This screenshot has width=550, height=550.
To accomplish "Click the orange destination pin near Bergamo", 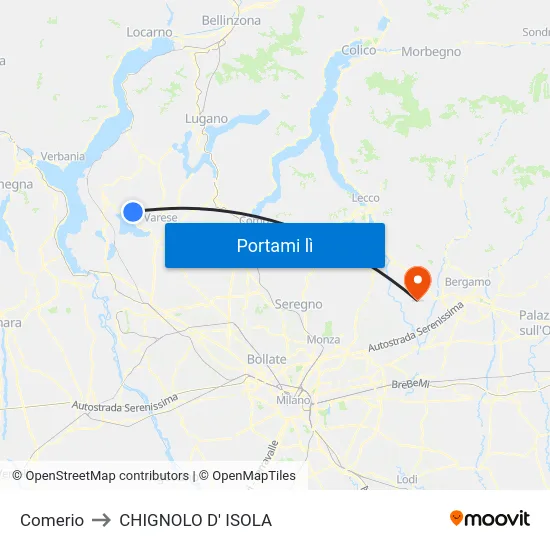I will coord(417,283).
